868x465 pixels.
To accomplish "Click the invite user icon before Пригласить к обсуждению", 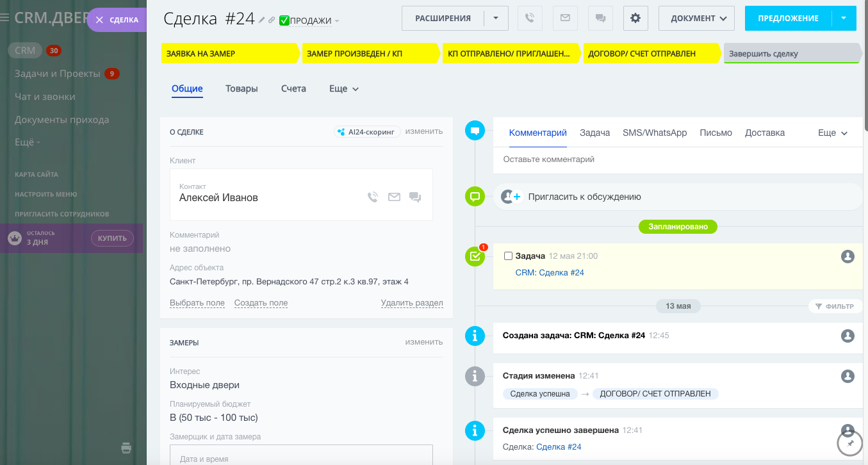I will click(x=509, y=197).
